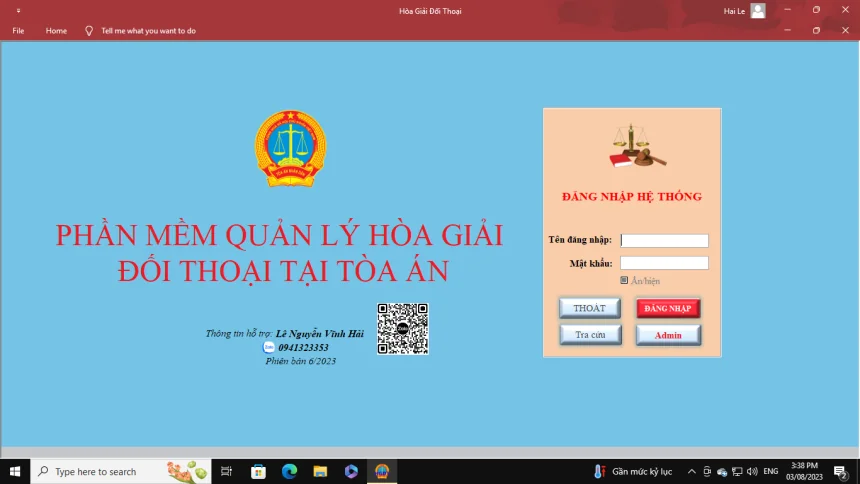Open Microsoft Edge from the taskbar

coord(289,471)
